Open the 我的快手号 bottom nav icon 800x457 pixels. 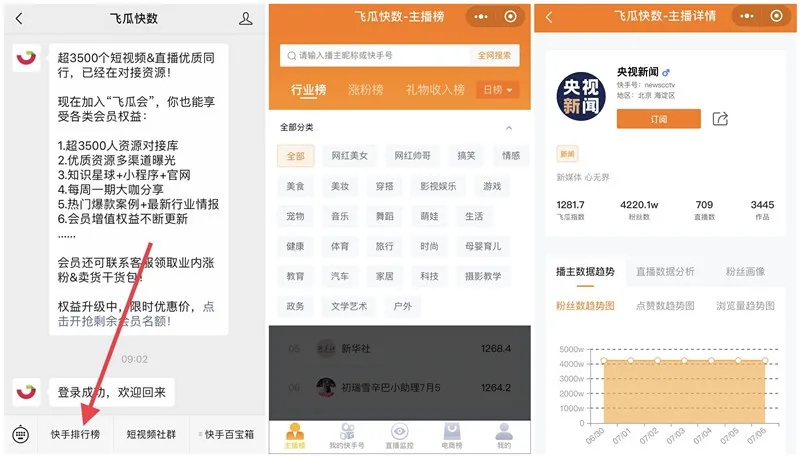click(347, 436)
